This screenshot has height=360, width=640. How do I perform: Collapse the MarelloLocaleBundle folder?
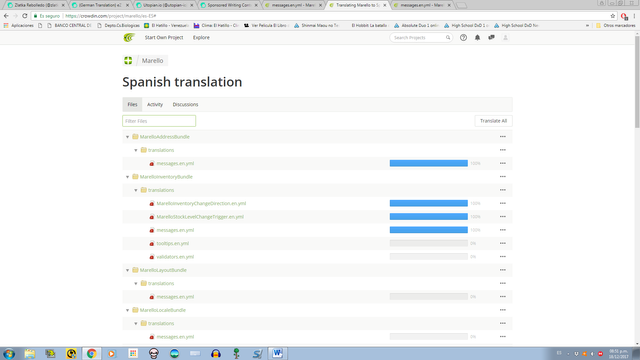(127, 310)
